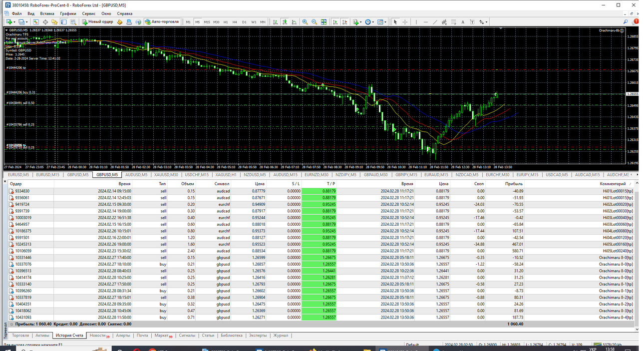
Task: Draw a horizontal line tool
Action: 426,22
